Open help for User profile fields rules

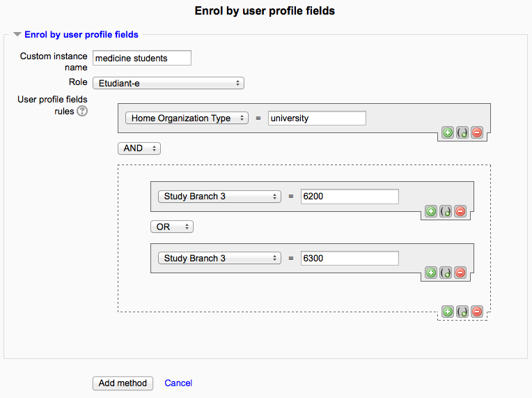tap(82, 111)
